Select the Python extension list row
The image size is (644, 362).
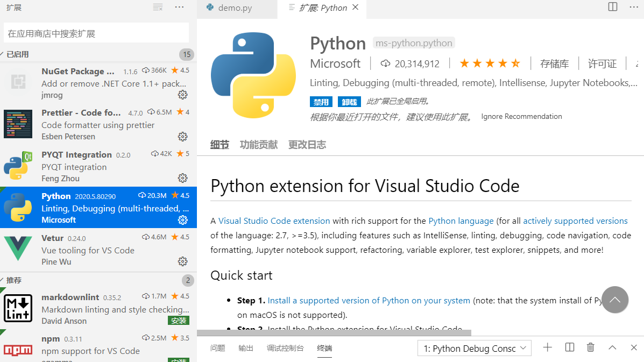[98, 207]
